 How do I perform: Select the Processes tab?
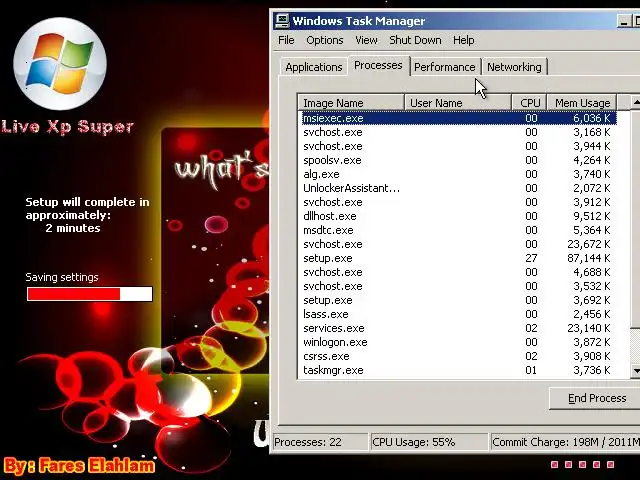[x=378, y=65]
